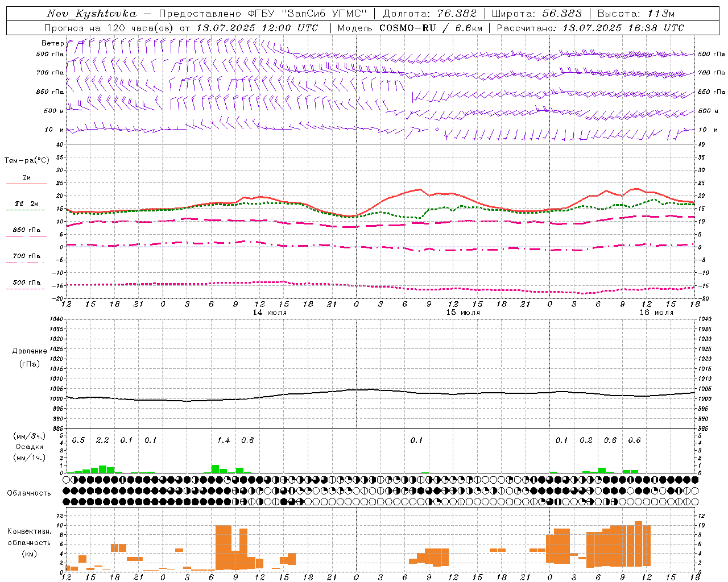Viewport: 728px width, 582px height.
Task: Click the '0.2' precipitation amount
Action: [586, 440]
